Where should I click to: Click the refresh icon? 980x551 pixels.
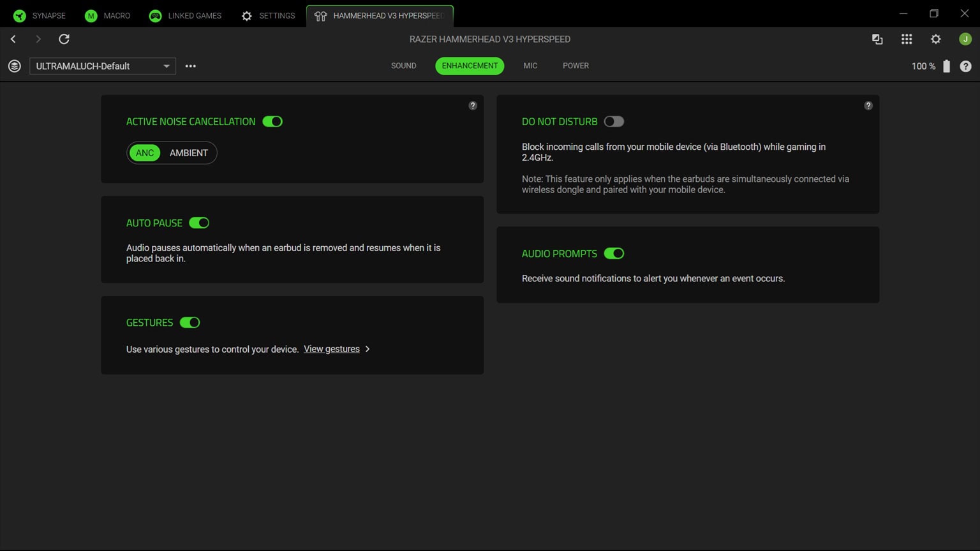64,39
